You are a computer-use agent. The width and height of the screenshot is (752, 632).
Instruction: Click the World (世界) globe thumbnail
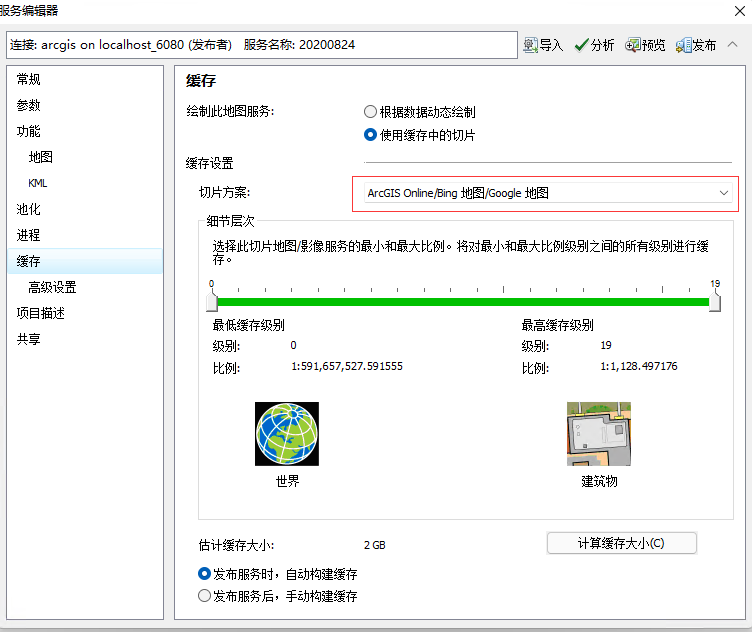click(x=287, y=434)
